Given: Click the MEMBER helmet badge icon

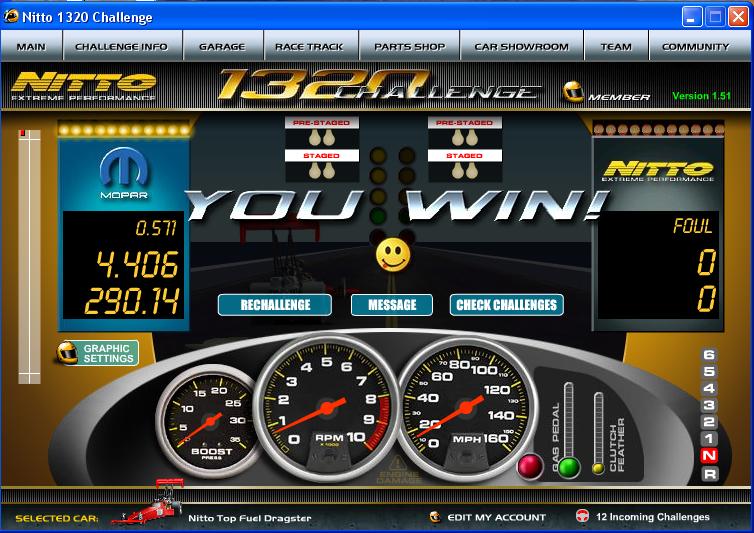Looking at the screenshot, I should (573, 91).
